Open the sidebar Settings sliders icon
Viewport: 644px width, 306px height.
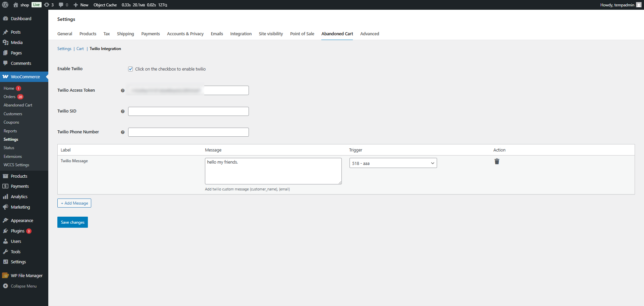pyautogui.click(x=5, y=262)
